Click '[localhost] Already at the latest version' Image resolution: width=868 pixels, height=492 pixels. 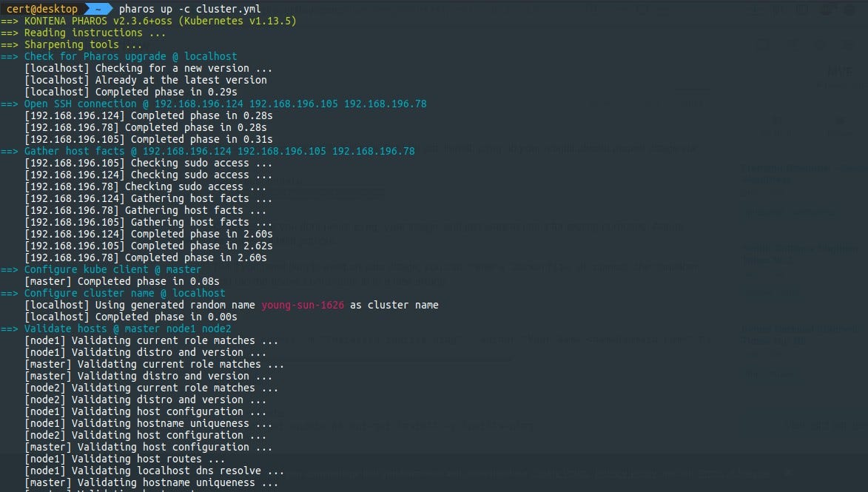[146, 80]
